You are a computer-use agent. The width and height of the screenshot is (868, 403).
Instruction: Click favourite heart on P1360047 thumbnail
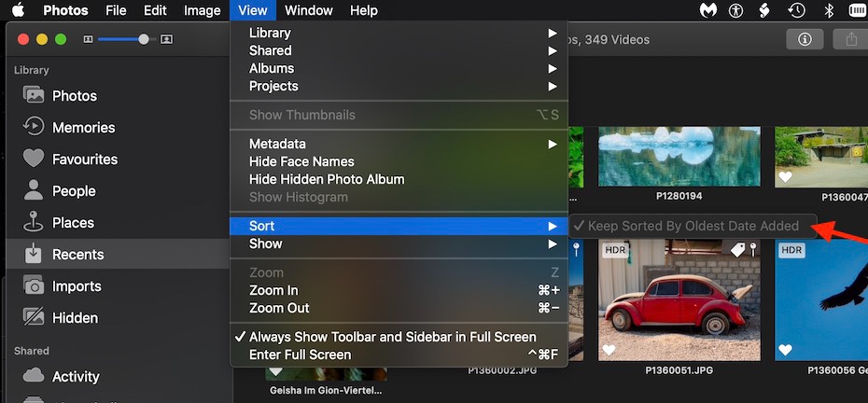click(x=785, y=177)
